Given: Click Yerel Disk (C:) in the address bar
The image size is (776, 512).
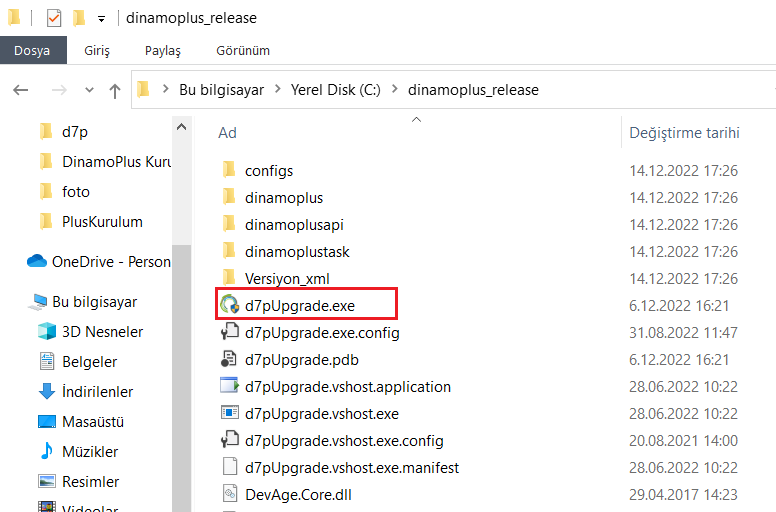Looking at the screenshot, I should pyautogui.click(x=336, y=90).
